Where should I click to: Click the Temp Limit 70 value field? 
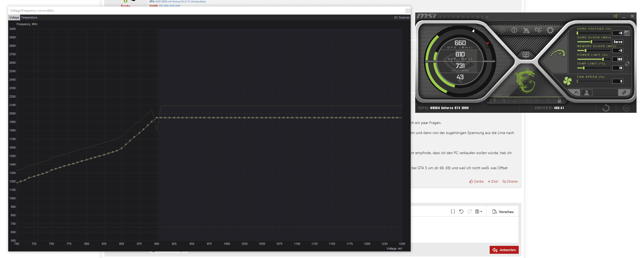click(618, 68)
